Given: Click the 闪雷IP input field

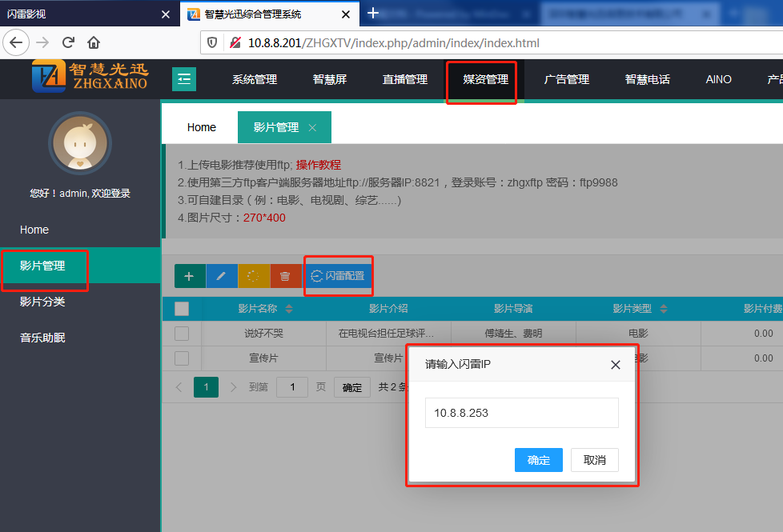Looking at the screenshot, I should coord(521,413).
